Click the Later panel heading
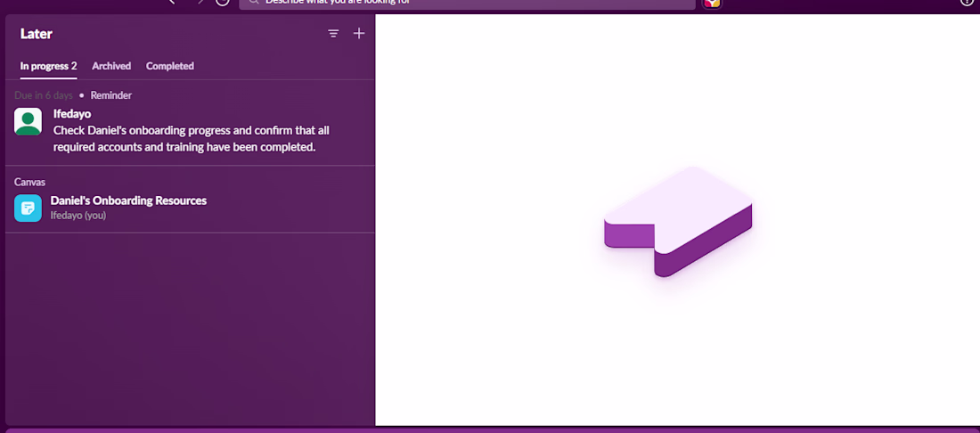Screen dimensions: 980x433 tap(37, 34)
